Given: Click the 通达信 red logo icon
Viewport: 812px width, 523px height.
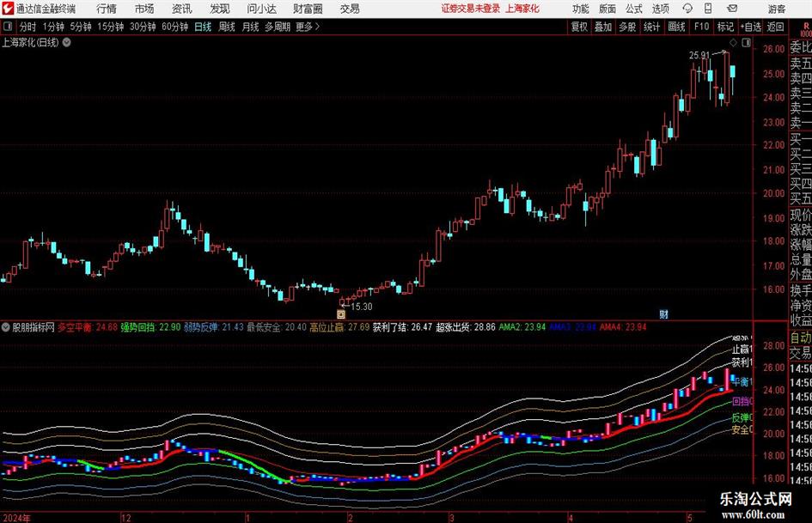Looking at the screenshot, I should (x=8, y=9).
